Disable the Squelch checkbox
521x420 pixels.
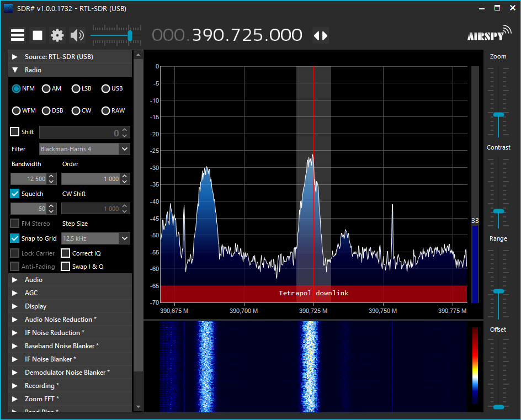14,194
